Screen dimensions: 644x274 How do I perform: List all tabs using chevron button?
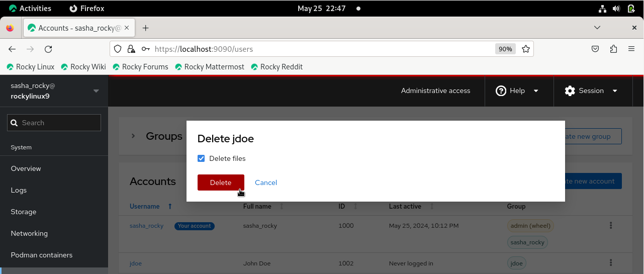coord(597,28)
